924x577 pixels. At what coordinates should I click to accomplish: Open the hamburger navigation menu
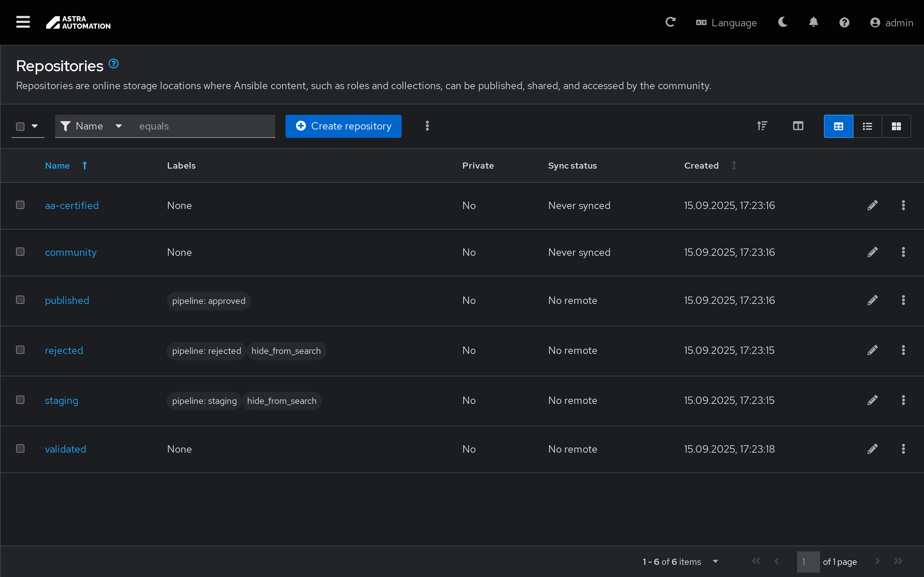coord(23,22)
